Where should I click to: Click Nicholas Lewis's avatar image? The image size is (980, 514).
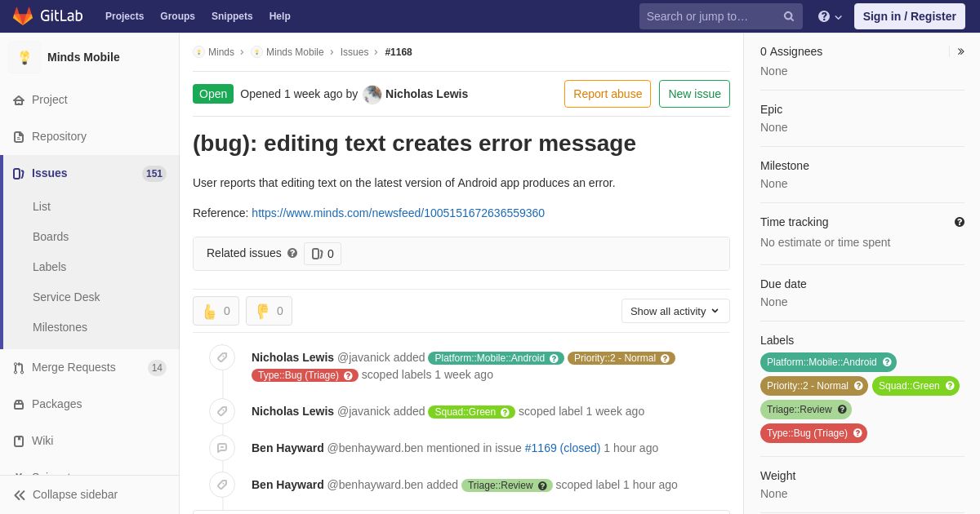point(372,95)
